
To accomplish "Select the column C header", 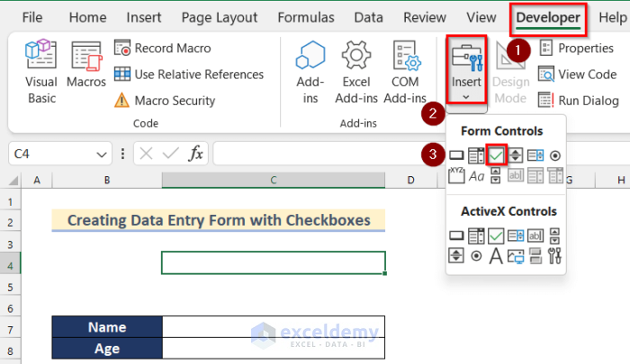I will click(274, 181).
